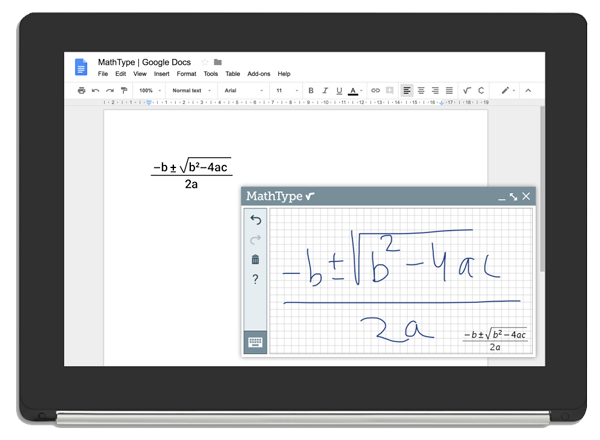600x440 pixels.
Task: Open MathType square root editor icon
Action: coord(467,91)
